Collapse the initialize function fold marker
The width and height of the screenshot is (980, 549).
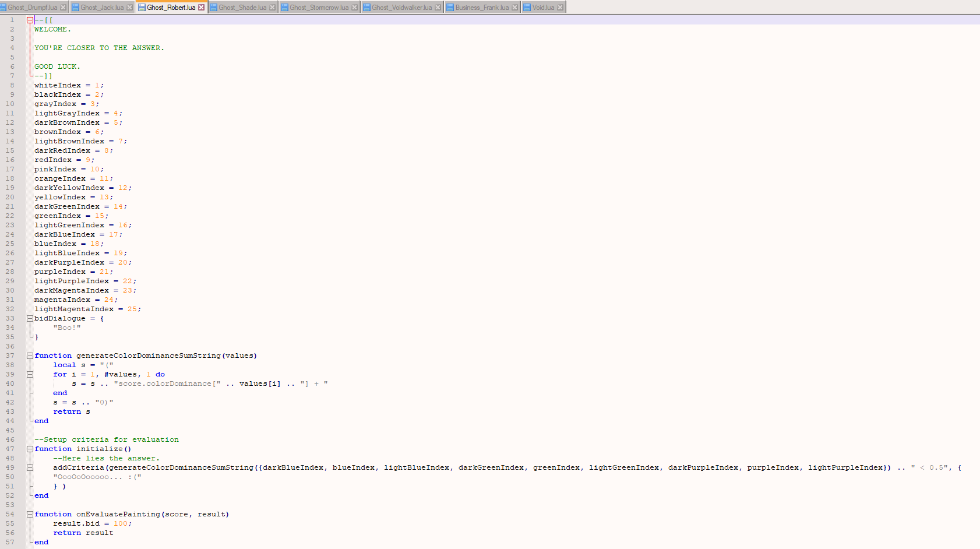click(x=30, y=449)
